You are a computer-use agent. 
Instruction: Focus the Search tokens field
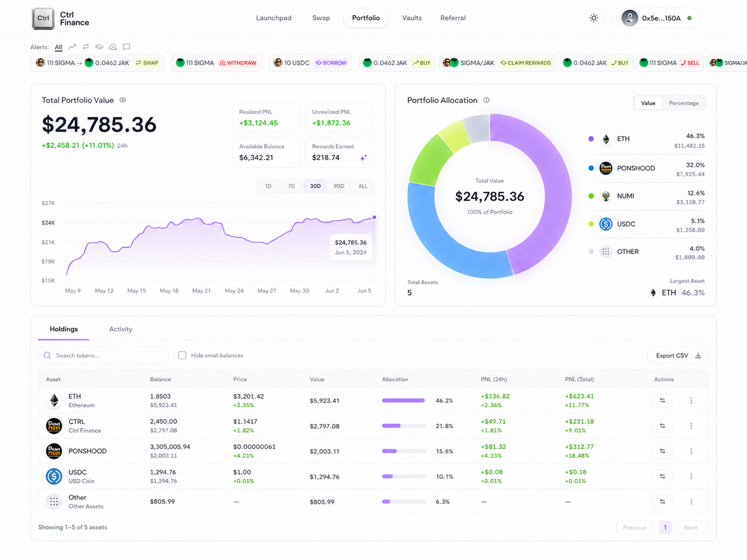click(x=103, y=355)
